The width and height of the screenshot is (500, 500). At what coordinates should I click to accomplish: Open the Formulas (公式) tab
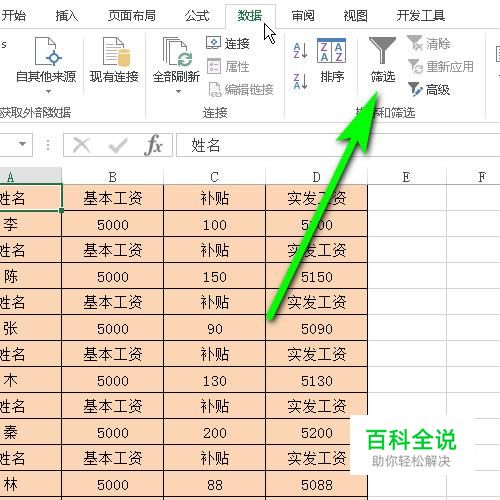tap(197, 16)
